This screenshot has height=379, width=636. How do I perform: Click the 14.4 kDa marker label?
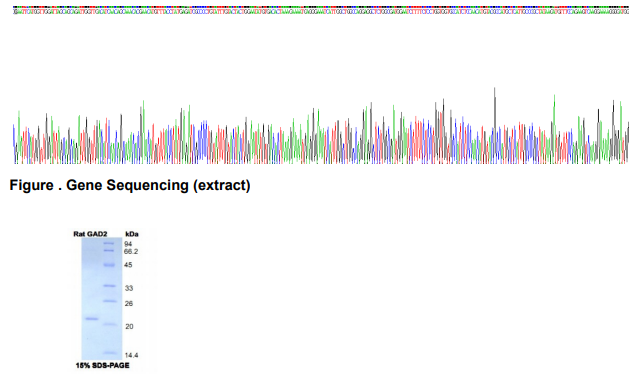(131, 355)
